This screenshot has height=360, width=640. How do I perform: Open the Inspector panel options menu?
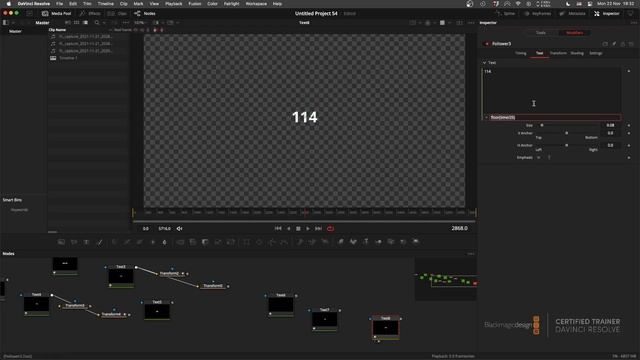pos(633,23)
